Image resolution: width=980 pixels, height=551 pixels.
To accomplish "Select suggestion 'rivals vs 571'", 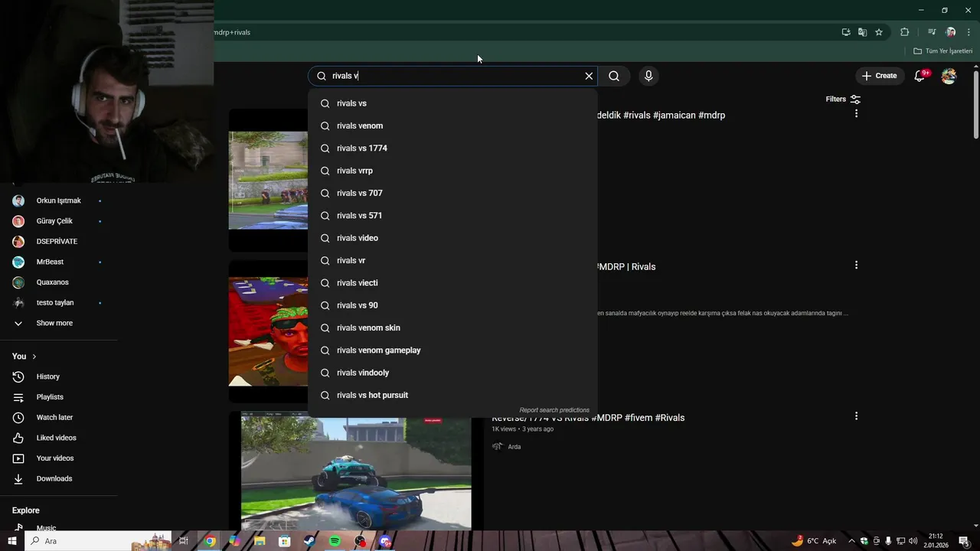I will [452, 216].
